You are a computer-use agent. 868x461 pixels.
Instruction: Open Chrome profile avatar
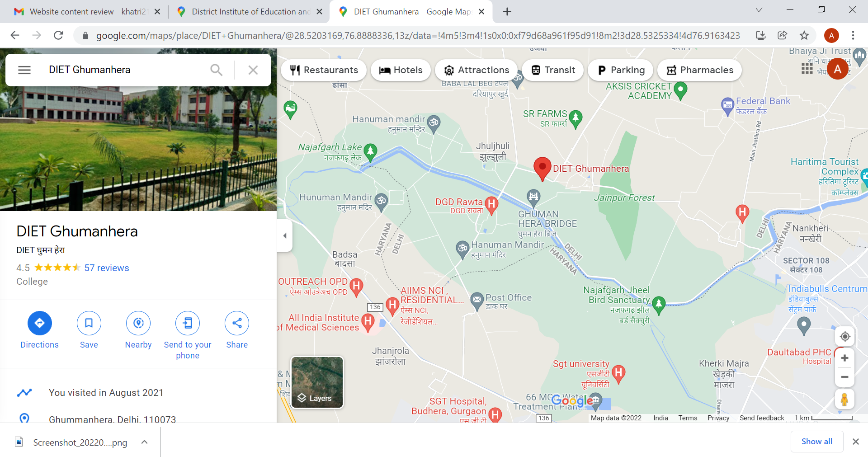[x=831, y=35]
